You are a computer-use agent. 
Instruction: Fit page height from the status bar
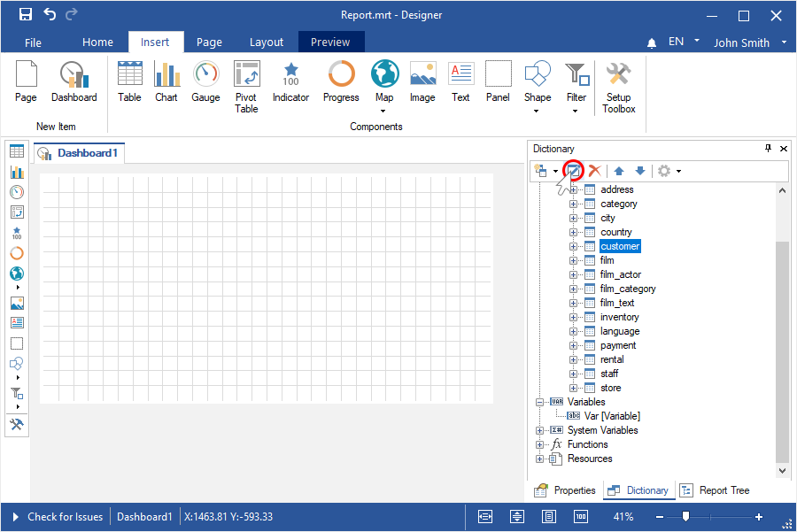[x=517, y=517]
